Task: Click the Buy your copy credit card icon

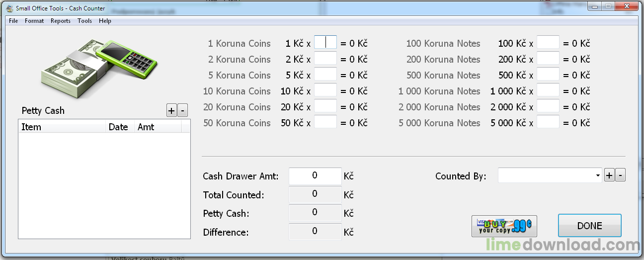Action: coord(504,226)
